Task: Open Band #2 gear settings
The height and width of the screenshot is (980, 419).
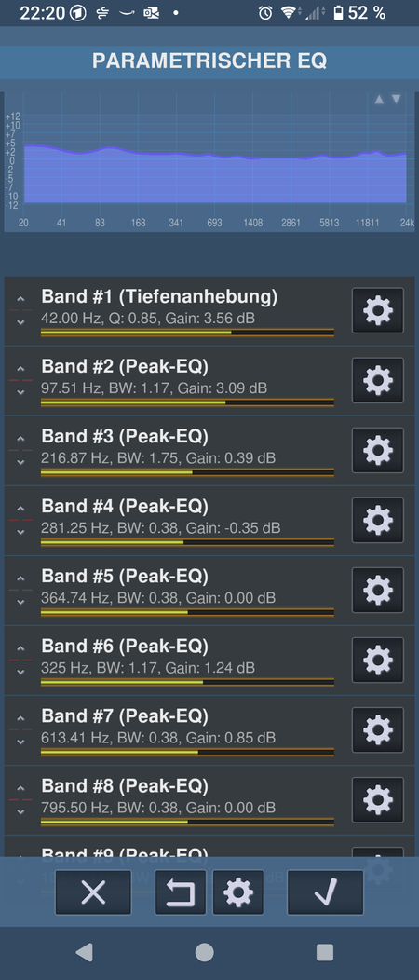Action: [x=378, y=381]
